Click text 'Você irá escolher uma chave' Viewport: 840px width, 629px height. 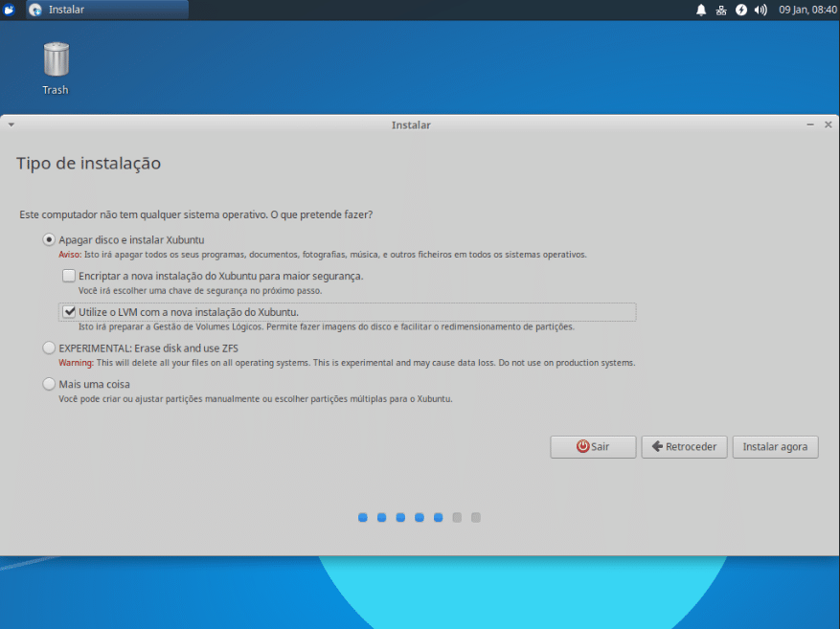coord(200,291)
